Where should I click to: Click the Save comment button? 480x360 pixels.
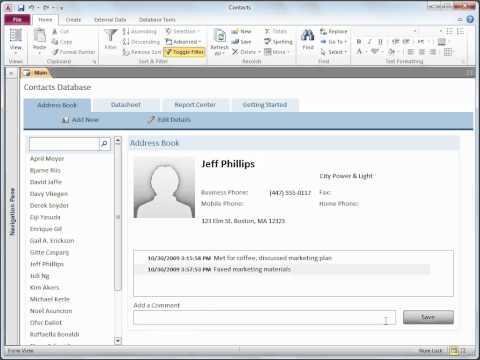tap(428, 317)
